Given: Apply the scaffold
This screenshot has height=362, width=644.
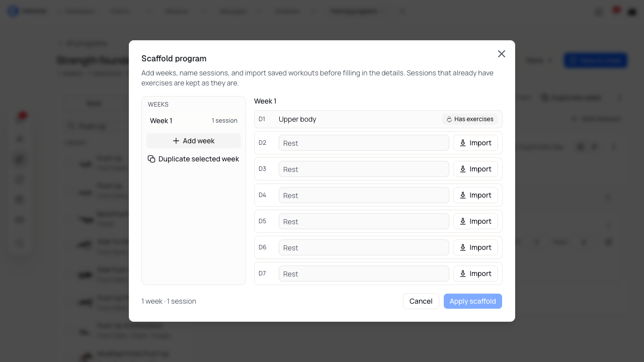Looking at the screenshot, I should click(x=473, y=301).
